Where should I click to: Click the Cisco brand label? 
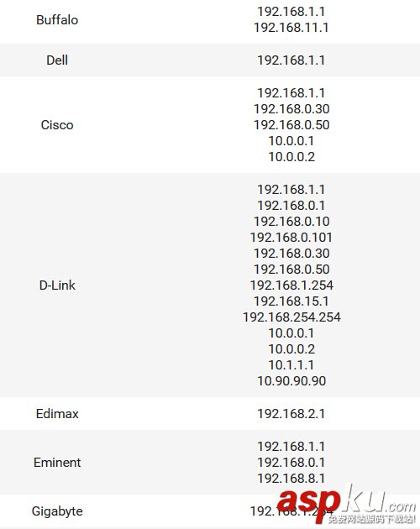point(57,125)
